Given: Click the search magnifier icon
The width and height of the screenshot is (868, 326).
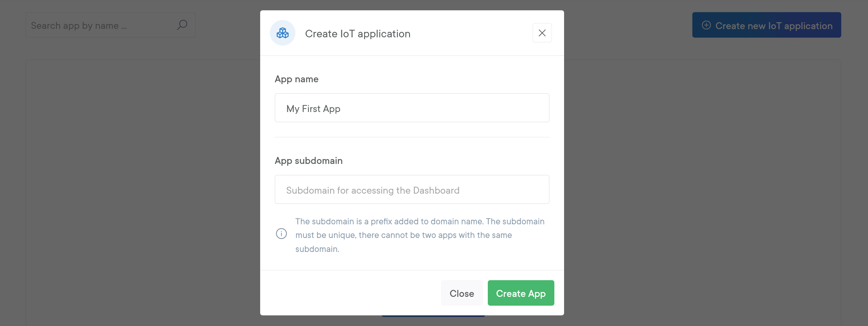Looking at the screenshot, I should (x=182, y=25).
